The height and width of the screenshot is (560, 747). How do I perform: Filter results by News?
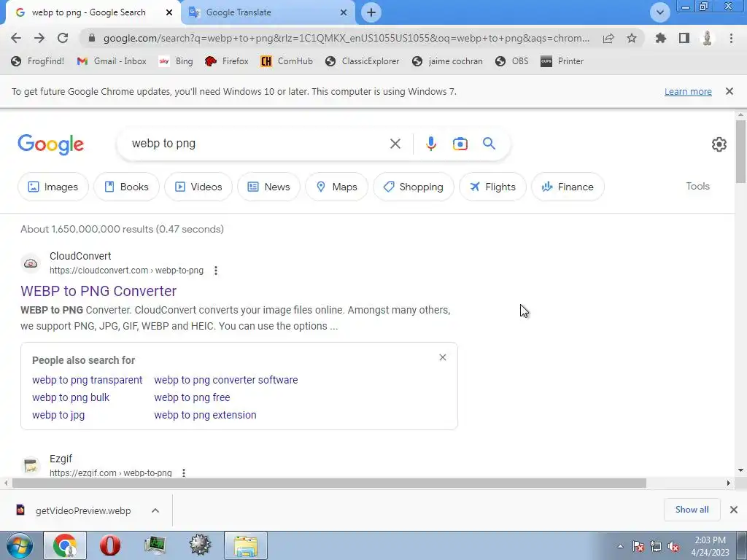point(268,187)
